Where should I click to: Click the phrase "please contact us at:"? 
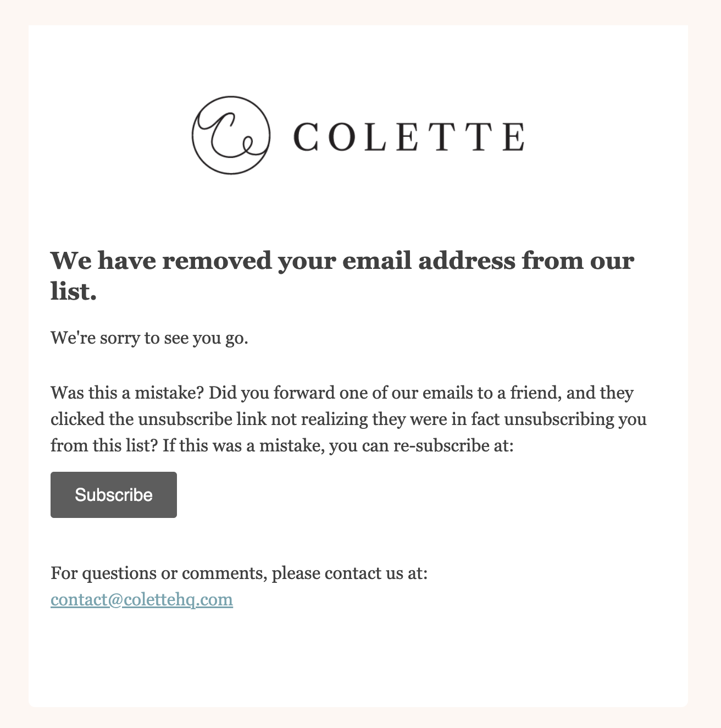click(x=350, y=573)
